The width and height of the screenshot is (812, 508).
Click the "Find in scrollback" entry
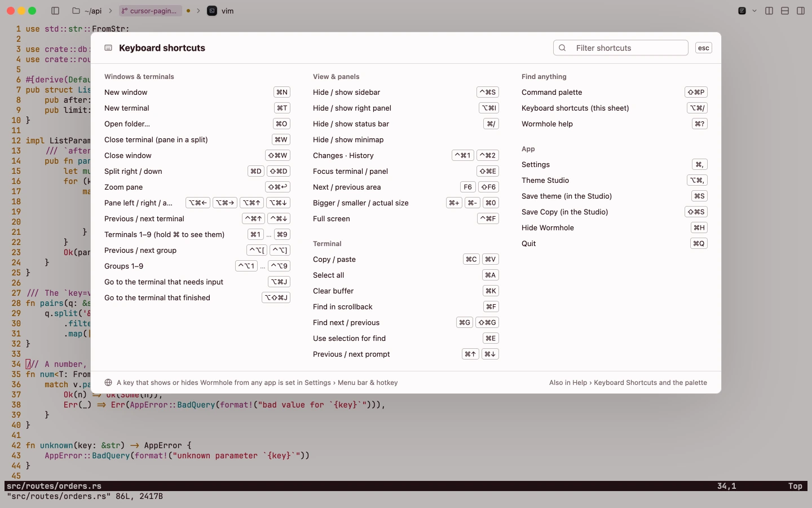(406, 306)
